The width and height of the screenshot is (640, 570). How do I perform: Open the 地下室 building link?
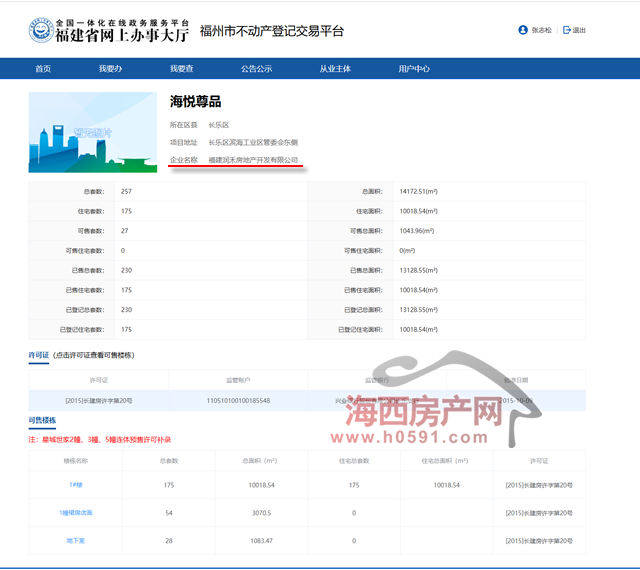(x=76, y=540)
